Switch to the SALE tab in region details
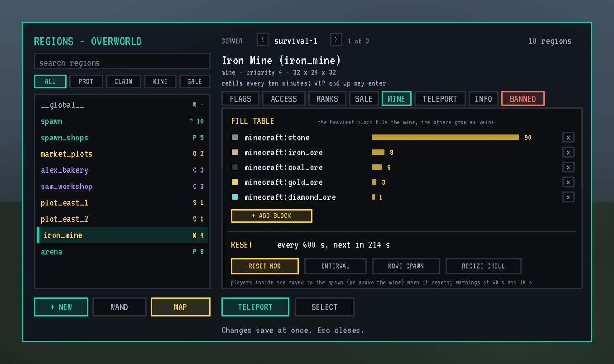 (364, 99)
